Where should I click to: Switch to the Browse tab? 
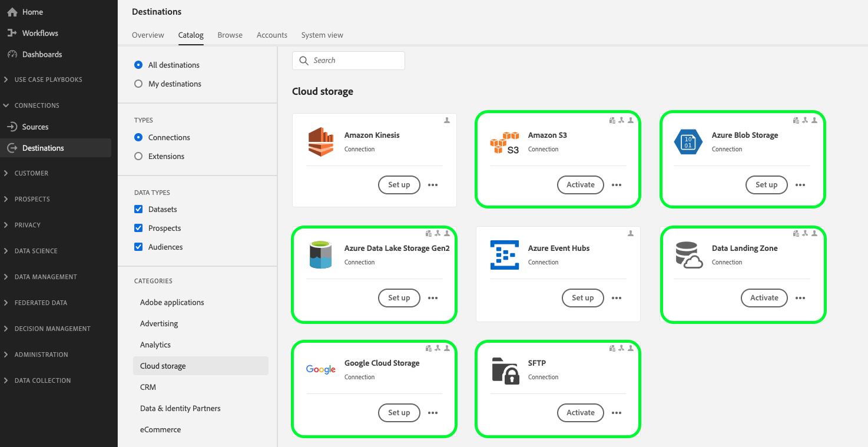(230, 35)
